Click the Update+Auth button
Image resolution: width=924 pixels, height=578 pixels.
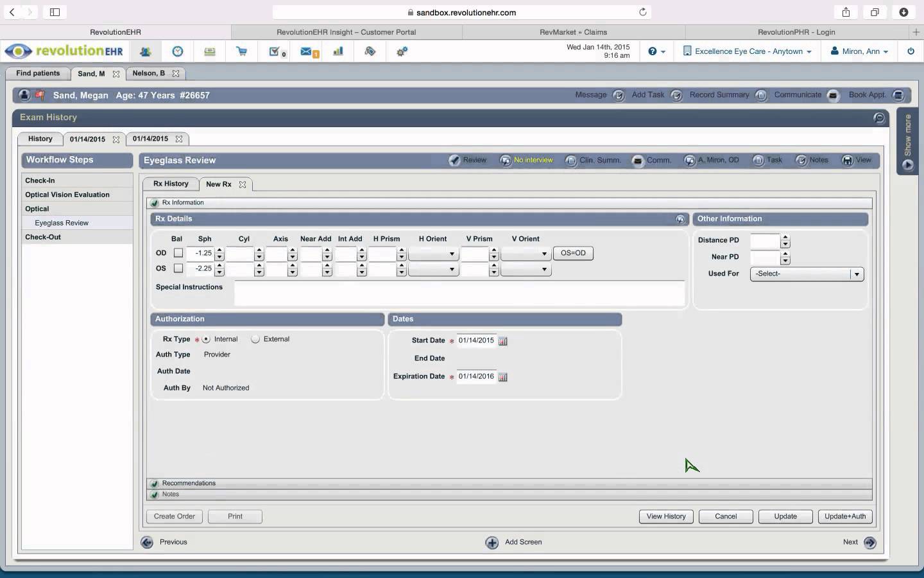click(845, 516)
